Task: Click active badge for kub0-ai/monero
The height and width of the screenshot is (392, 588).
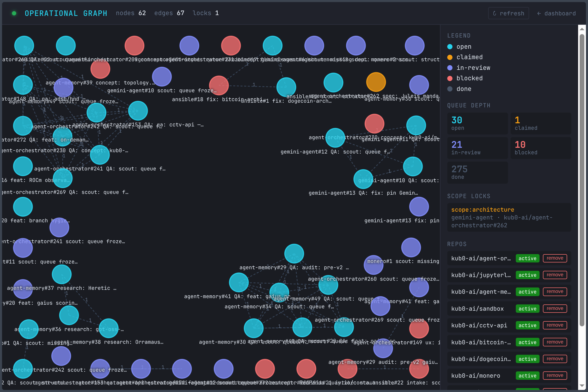Action: pyautogui.click(x=527, y=376)
